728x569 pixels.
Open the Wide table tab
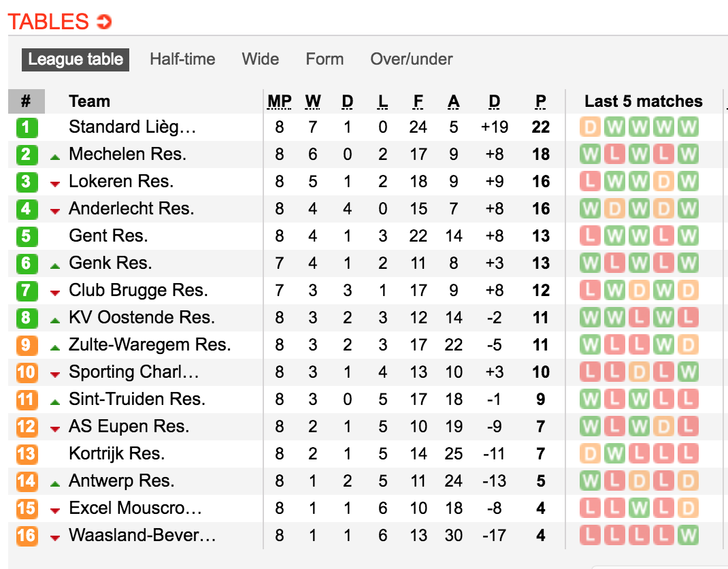tap(261, 59)
